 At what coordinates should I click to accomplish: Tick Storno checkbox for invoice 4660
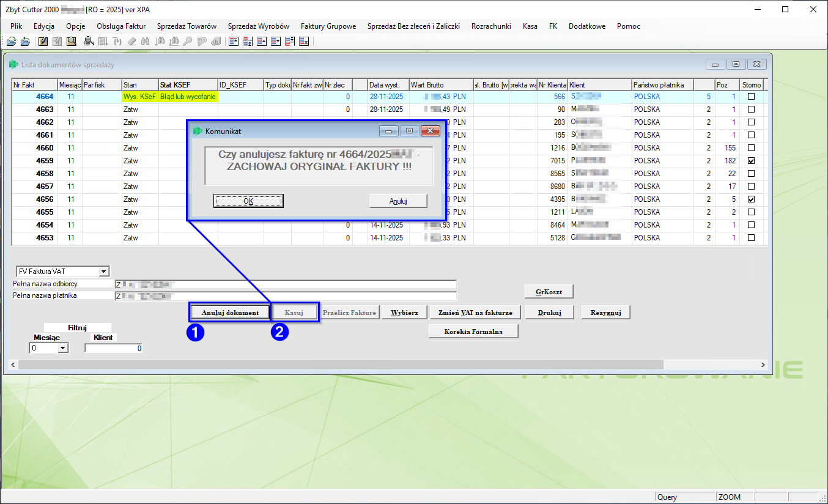pyautogui.click(x=752, y=148)
